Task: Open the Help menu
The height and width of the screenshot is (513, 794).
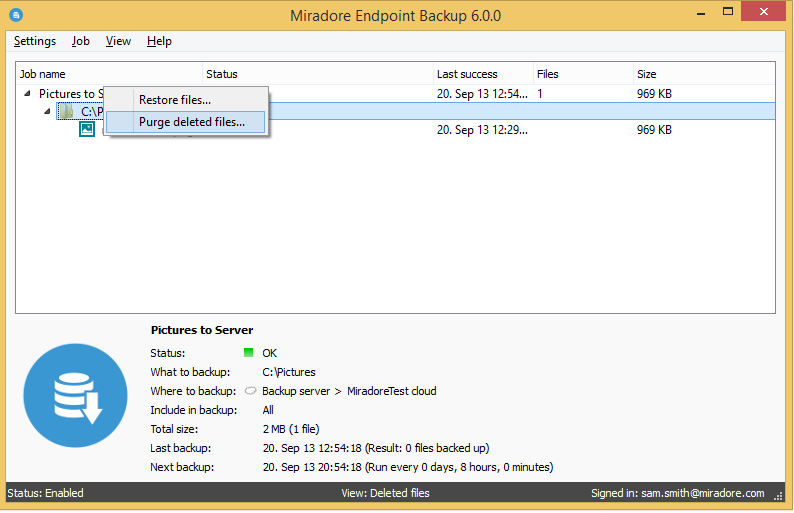Action: click(159, 41)
